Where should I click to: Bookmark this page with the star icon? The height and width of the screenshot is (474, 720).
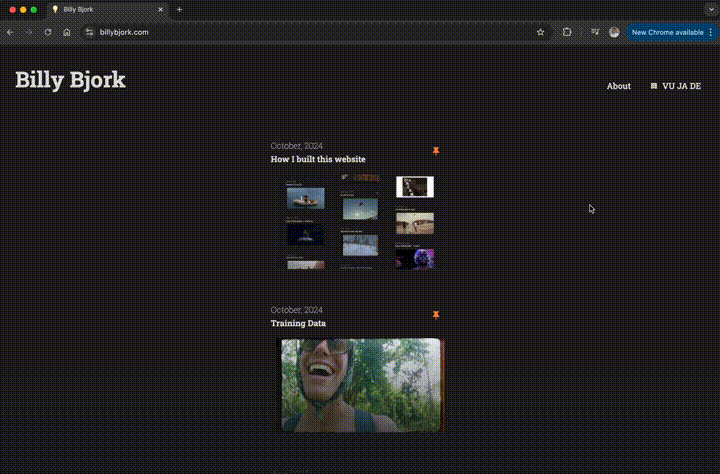[x=541, y=32]
